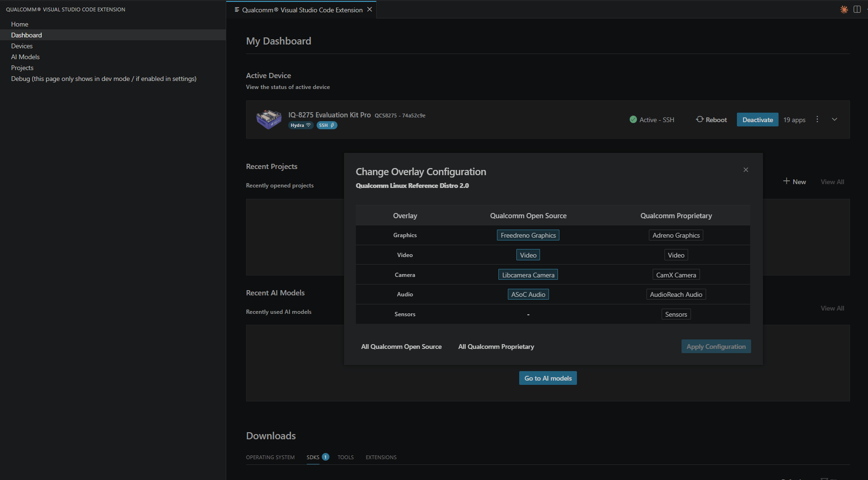Open Projects in sidebar

point(113,68)
